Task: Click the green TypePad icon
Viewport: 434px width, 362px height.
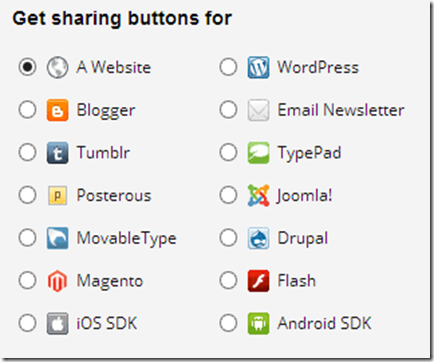Action: click(258, 153)
